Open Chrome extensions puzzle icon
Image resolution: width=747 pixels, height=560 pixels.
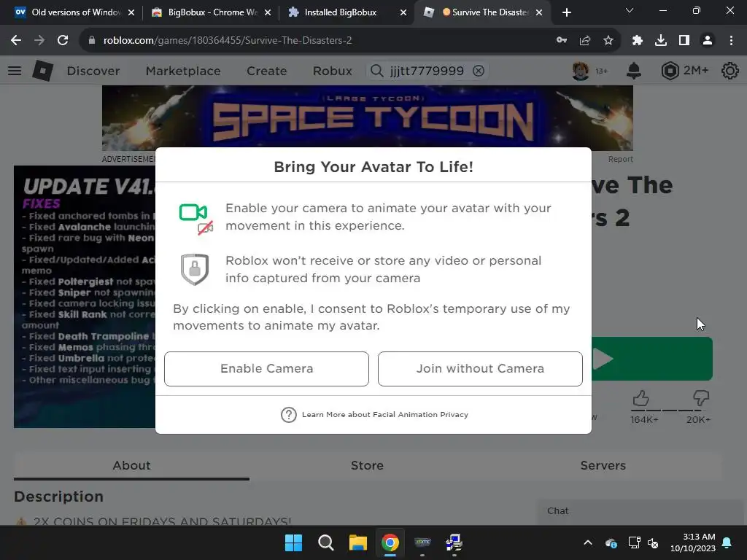coord(638,41)
